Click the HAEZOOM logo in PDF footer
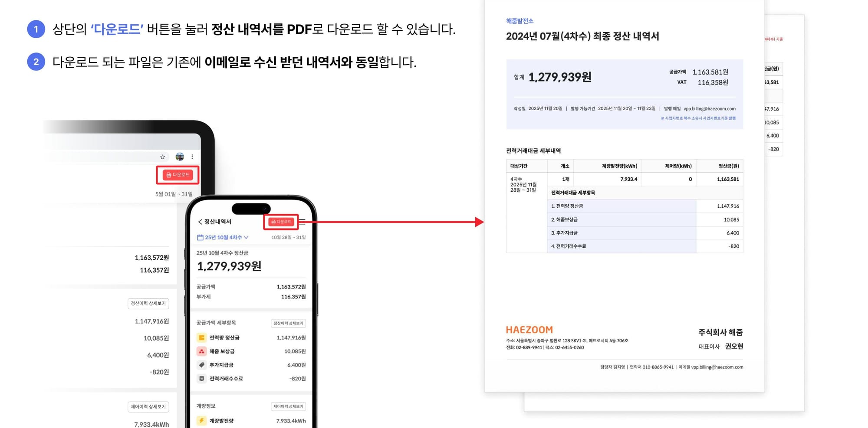The width and height of the screenshot is (868, 428). pyautogui.click(x=529, y=330)
